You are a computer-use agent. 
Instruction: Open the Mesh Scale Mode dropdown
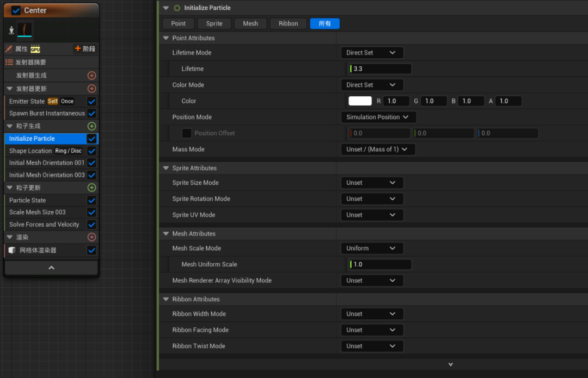click(372, 249)
